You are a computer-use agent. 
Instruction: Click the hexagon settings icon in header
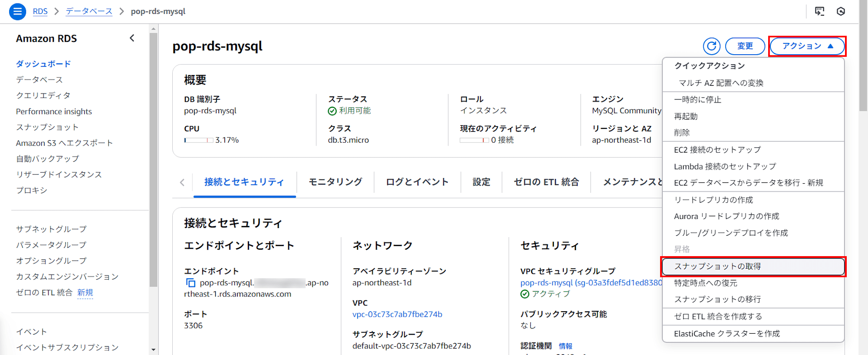[841, 12]
